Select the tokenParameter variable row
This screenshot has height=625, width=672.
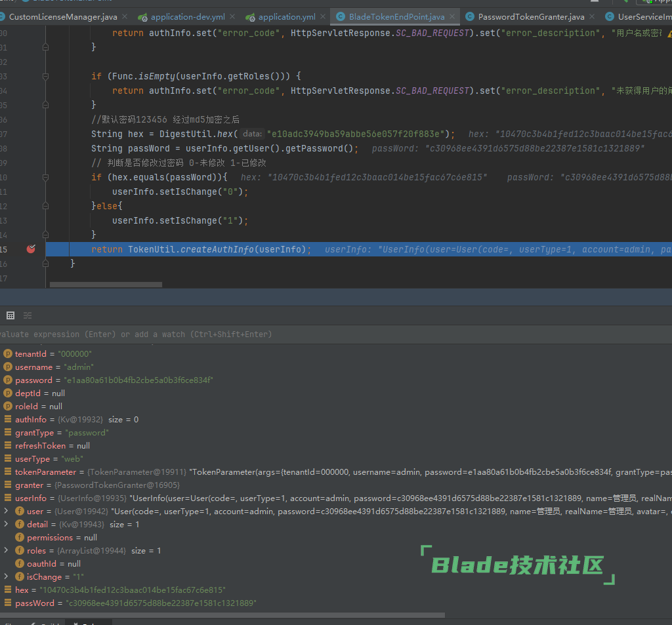tap(336, 472)
